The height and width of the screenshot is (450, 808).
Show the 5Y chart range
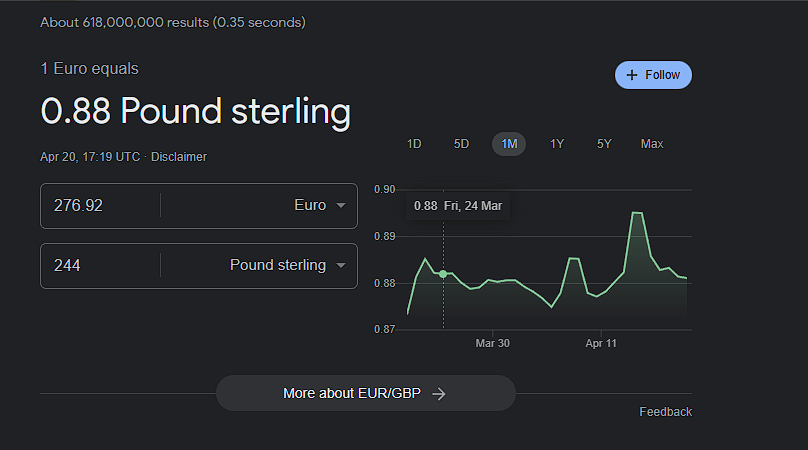coord(604,144)
